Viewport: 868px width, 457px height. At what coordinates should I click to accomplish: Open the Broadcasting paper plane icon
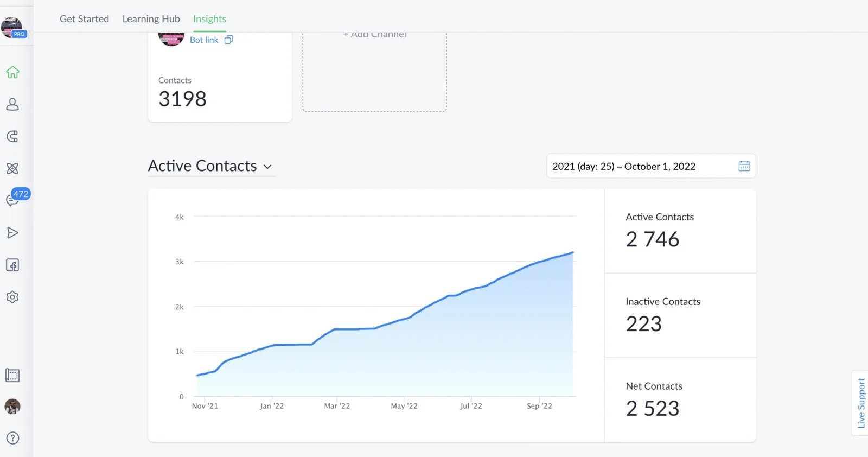tap(12, 233)
